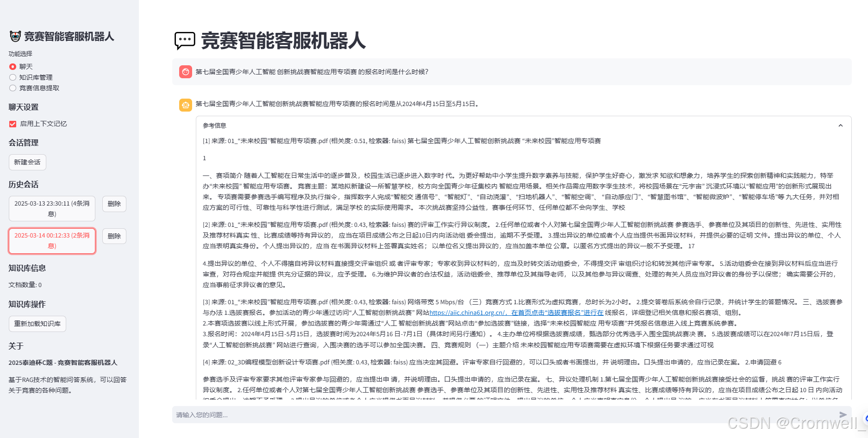Click the 新建会话 button

click(27, 162)
